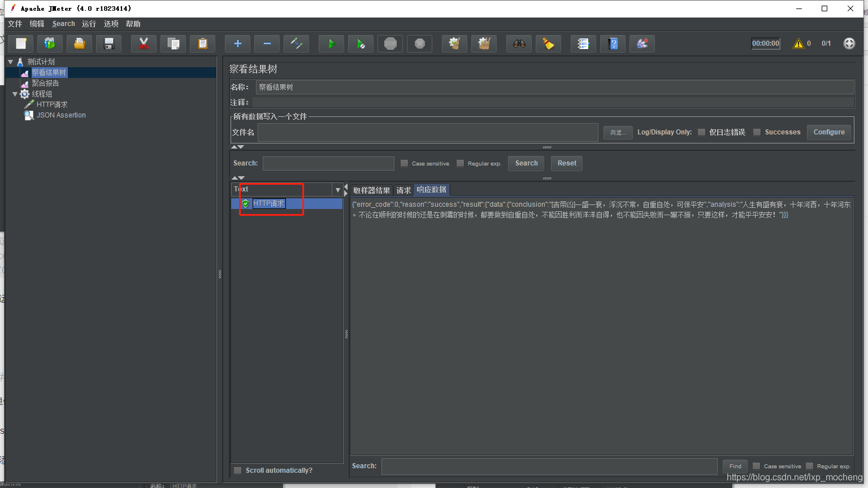Viewport: 868px width, 488px height.
Task: Collapse the search panel divider arrows
Action: coord(237,178)
